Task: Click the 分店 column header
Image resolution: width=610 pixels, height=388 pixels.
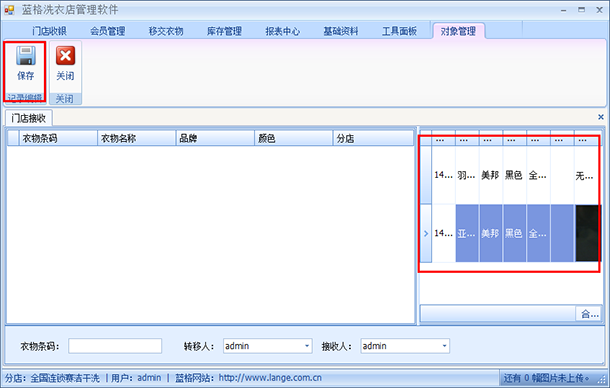Action: (x=373, y=138)
